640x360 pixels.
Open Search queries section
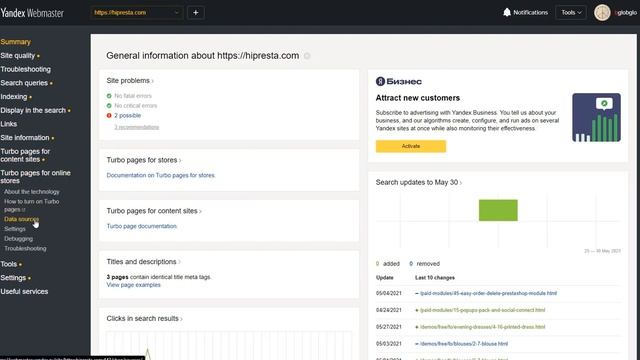click(x=24, y=83)
